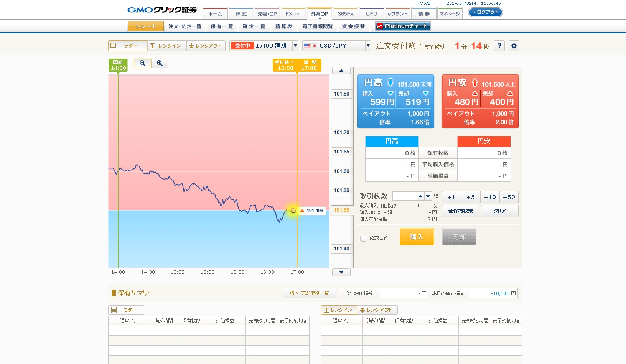Screen dimensions: 626x364
Task: Shift price axis up with top arrow
Action: [341, 71]
